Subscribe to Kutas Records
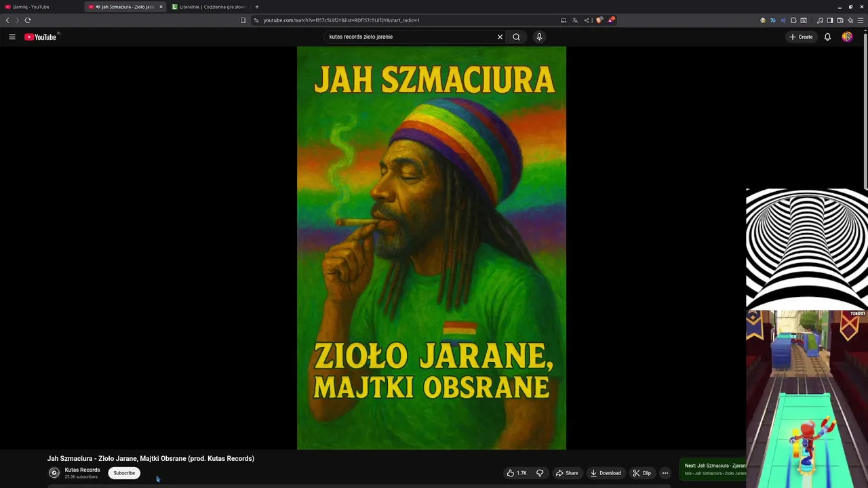The height and width of the screenshot is (488, 868). click(x=124, y=473)
